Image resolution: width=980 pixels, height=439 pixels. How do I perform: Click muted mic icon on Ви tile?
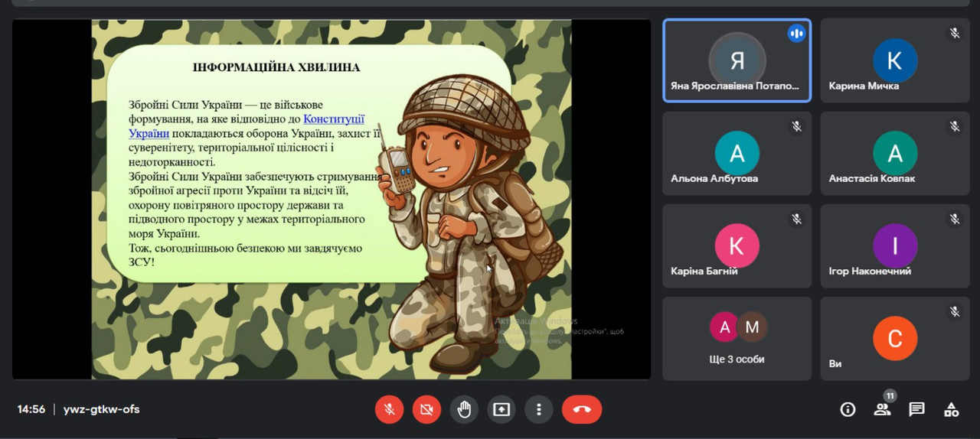point(955,311)
